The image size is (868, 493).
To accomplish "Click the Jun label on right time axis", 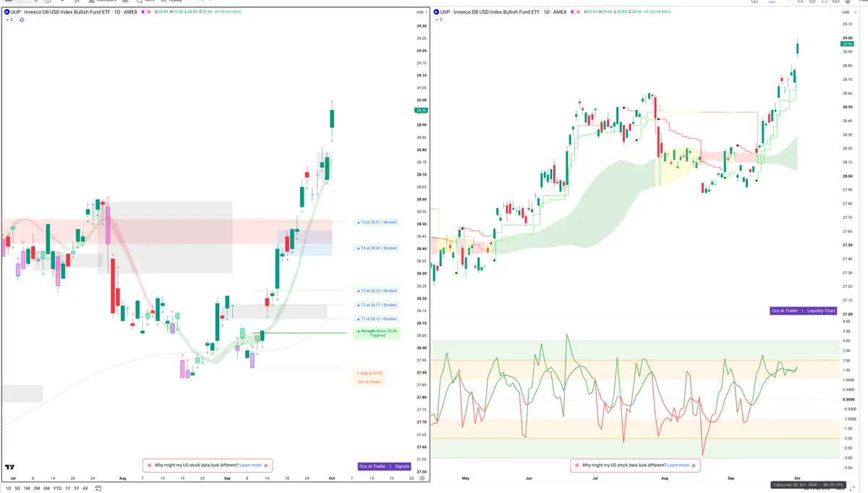I will point(529,479).
